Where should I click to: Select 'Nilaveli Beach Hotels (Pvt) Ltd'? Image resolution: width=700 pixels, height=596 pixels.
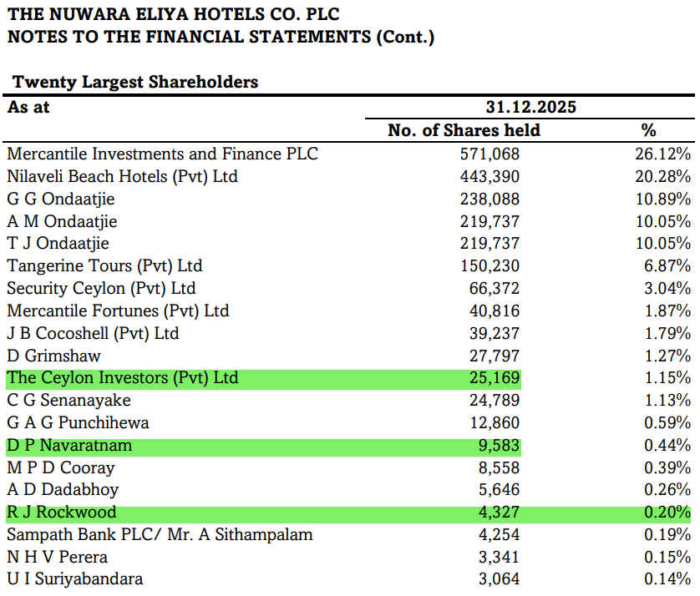click(x=122, y=177)
